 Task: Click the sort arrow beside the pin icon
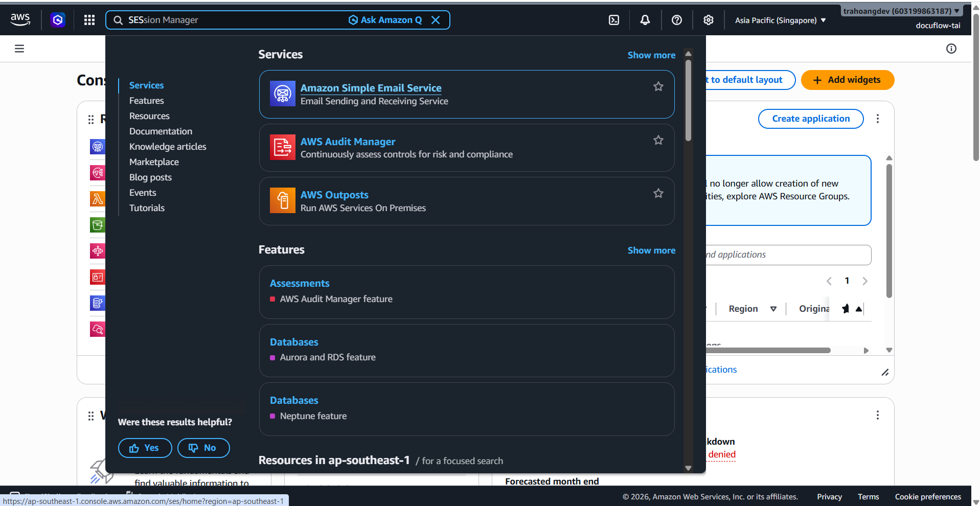pos(859,309)
